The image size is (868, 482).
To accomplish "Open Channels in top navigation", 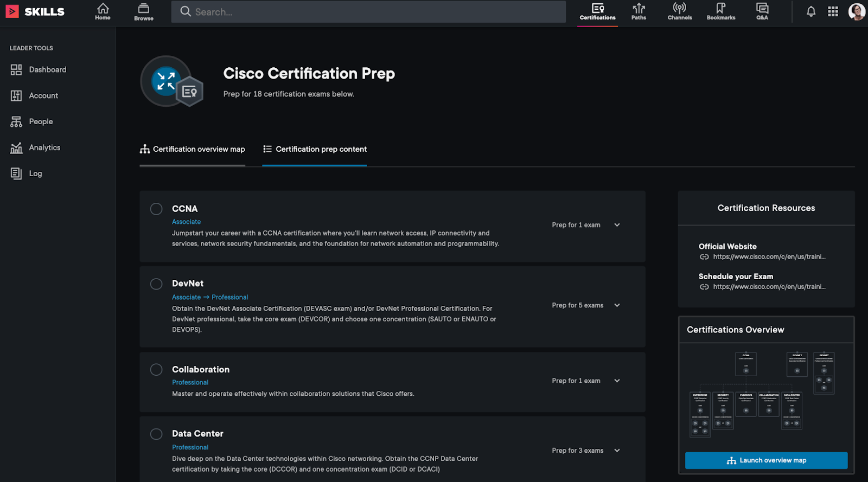I will point(680,11).
